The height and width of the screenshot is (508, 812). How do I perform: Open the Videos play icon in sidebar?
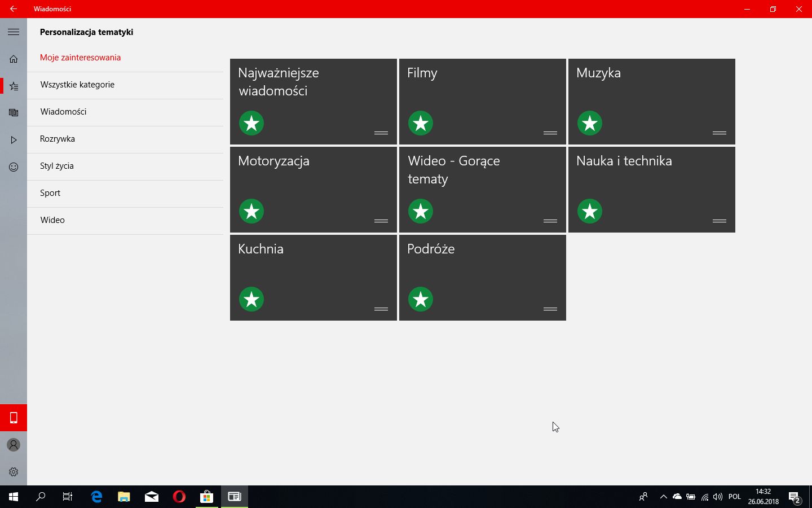coord(14,140)
